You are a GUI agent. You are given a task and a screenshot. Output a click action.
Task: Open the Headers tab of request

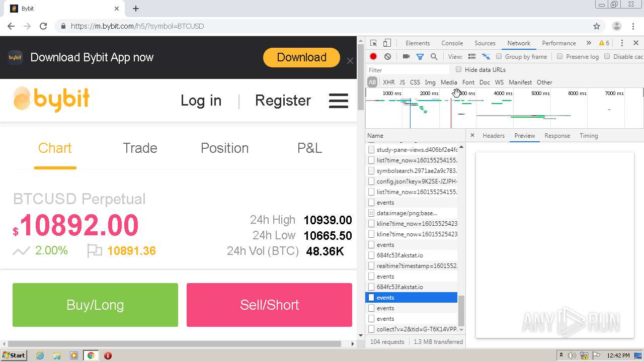click(x=494, y=136)
